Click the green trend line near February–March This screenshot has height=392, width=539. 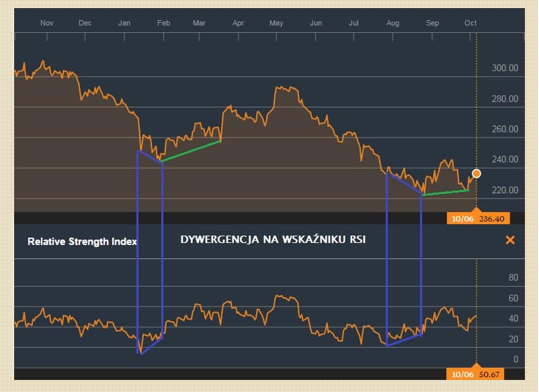coord(192,152)
